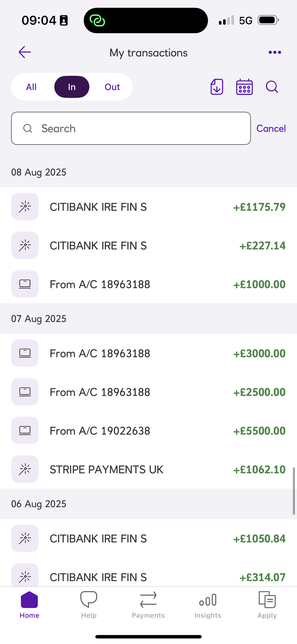Open the +£5500.00 From A/C 19022638 entry
This screenshot has height=644, width=297.
coord(148,430)
